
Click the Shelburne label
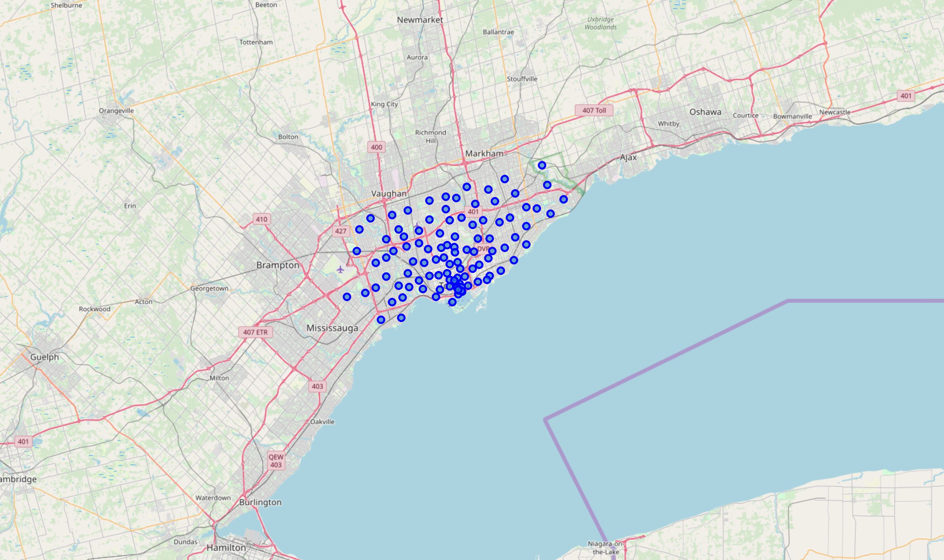66,5
